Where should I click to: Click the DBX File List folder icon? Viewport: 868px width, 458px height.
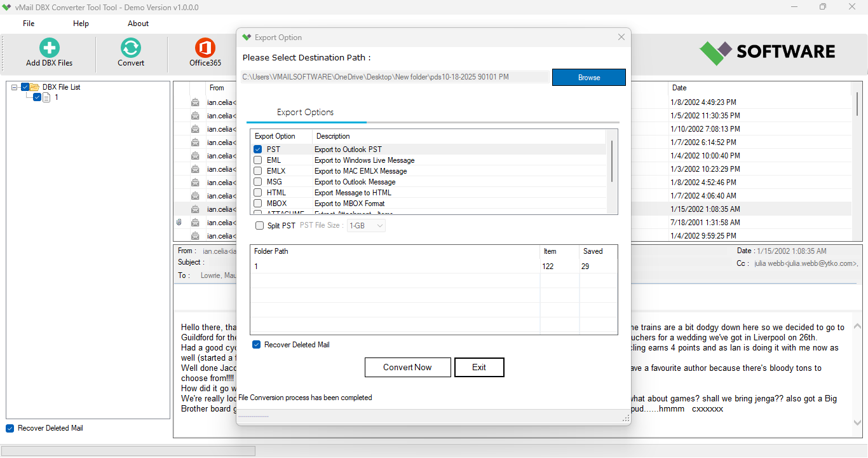click(34, 87)
